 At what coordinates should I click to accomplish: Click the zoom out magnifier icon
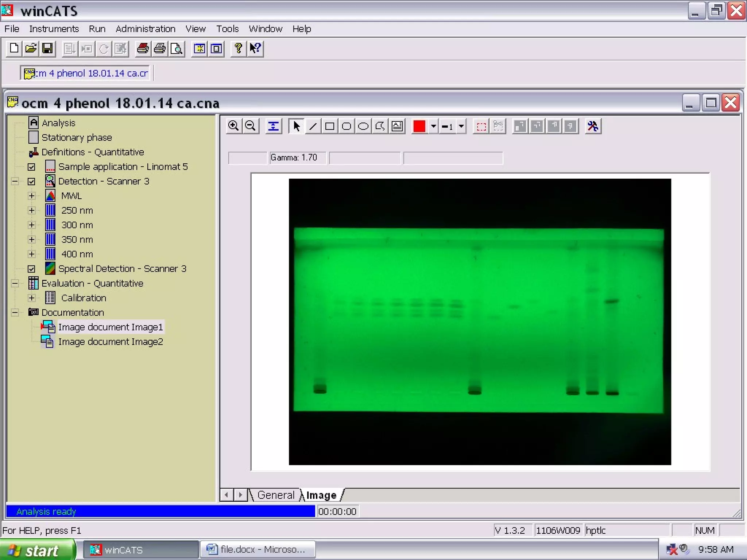point(251,126)
